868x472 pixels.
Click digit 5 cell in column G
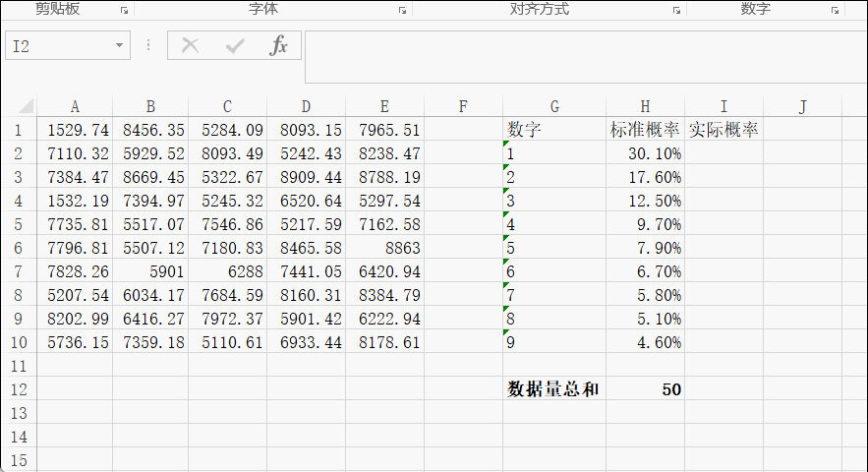554,248
